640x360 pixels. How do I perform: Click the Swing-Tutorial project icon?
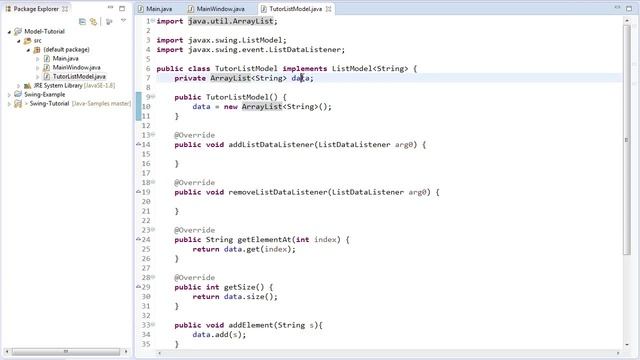18,104
